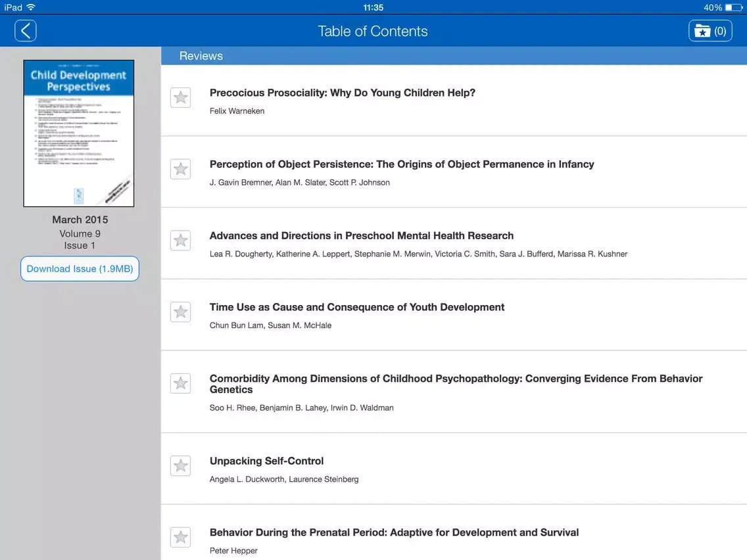Tap the battery indicator icon
Image resolution: width=747 pixels, height=560 pixels.
click(x=734, y=7)
